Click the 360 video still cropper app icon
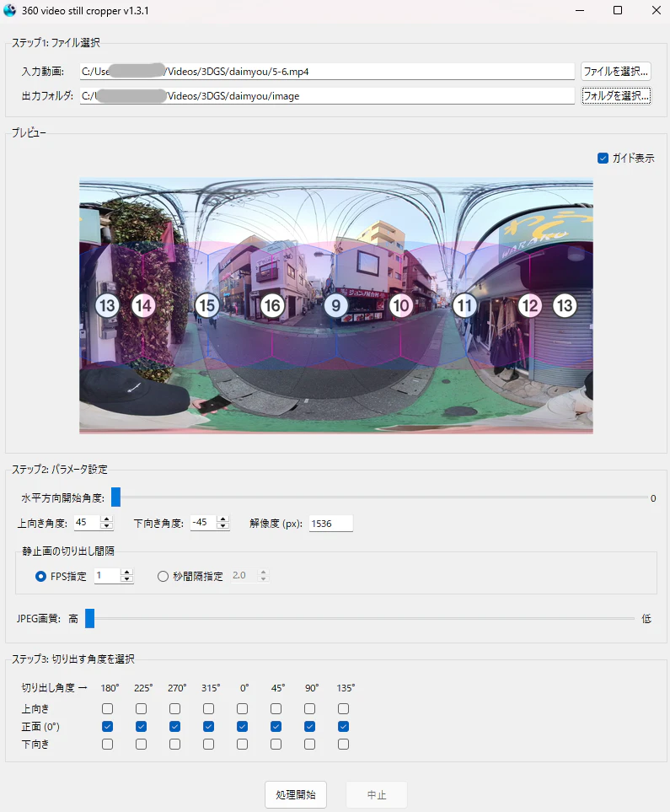670x812 pixels. click(9, 10)
